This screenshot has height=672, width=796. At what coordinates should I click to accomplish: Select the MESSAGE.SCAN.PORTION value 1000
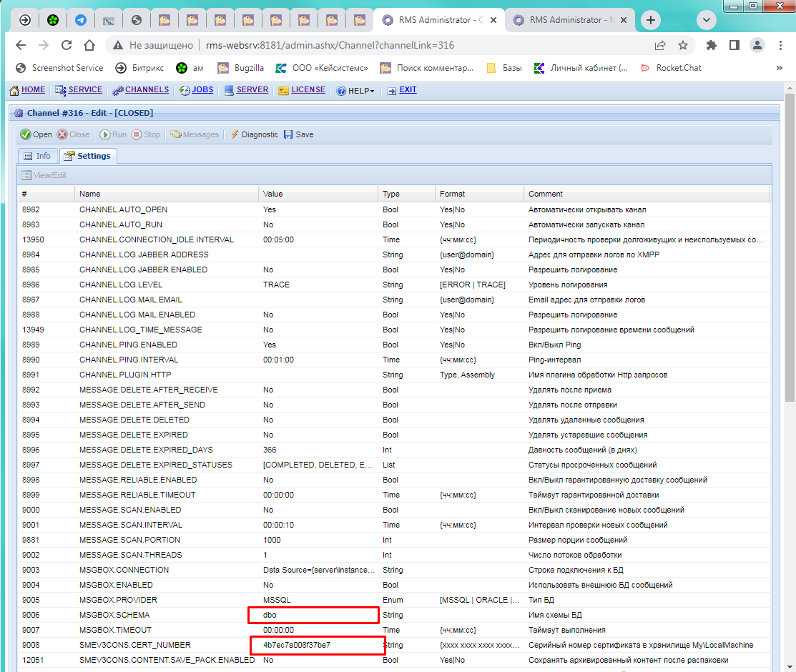272,540
